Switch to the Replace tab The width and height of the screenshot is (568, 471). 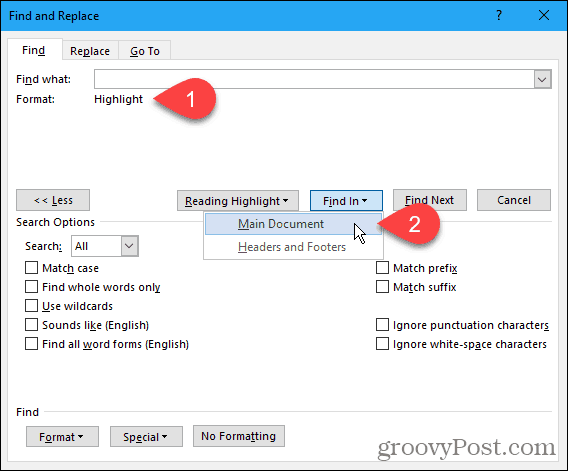[90, 51]
